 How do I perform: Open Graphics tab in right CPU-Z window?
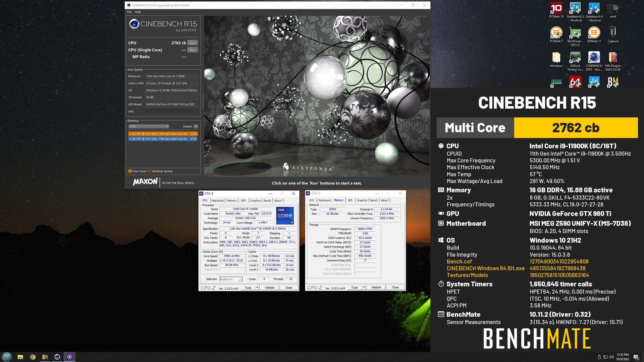(x=362, y=200)
